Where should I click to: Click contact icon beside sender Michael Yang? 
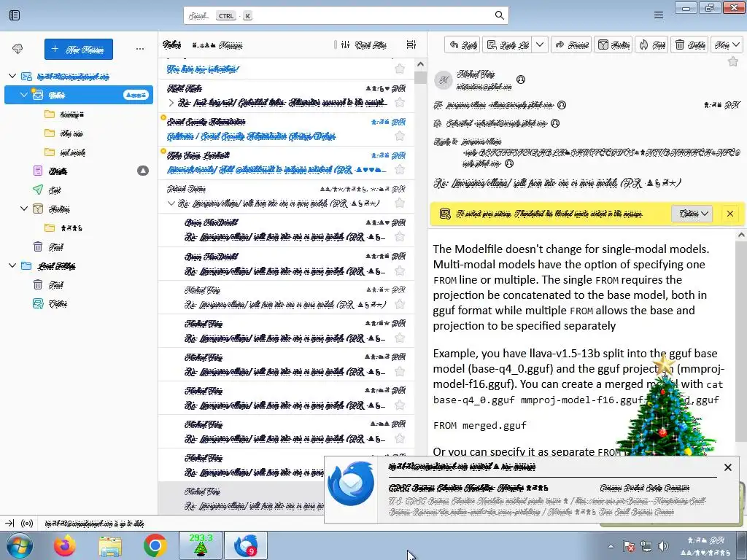point(521,79)
